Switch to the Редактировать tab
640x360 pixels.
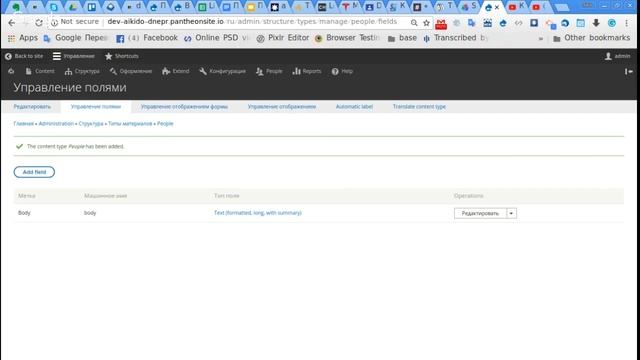click(32, 107)
